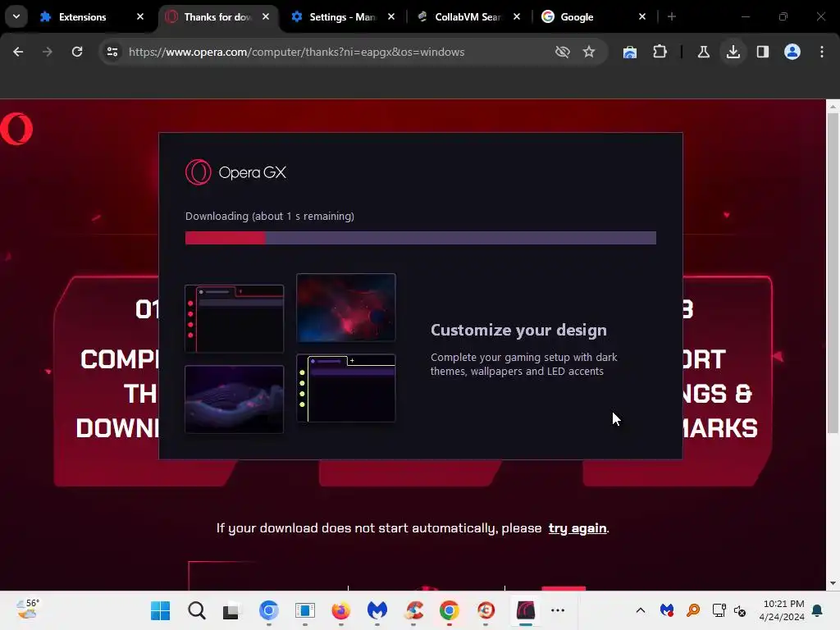Image resolution: width=840 pixels, height=630 pixels.
Task: Close the Google tab
Action: point(641,16)
